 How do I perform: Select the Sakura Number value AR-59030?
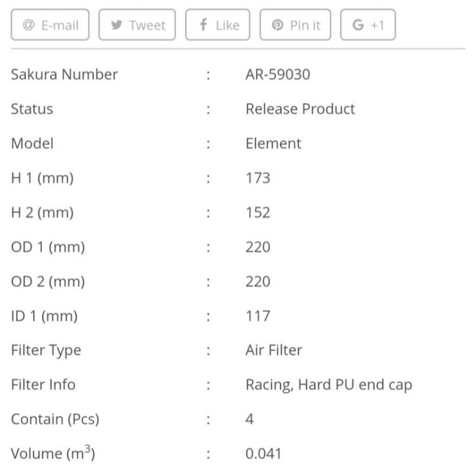[x=278, y=74]
